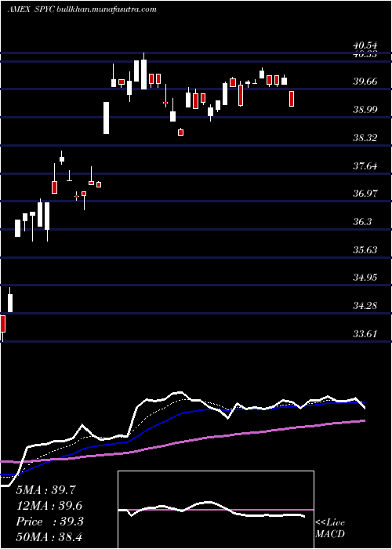The width and height of the screenshot is (392, 549).
Task: Select the 36.97 price axis label
Action: [x=365, y=194]
